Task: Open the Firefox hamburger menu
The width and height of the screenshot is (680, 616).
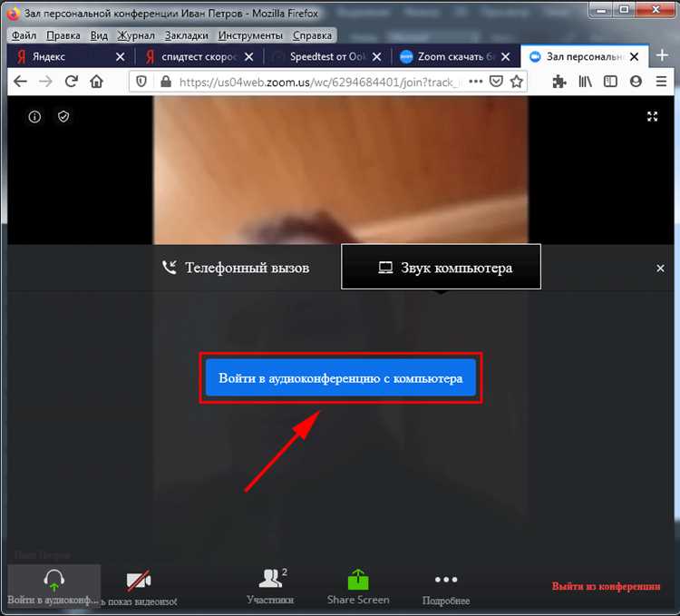Action: (x=661, y=81)
